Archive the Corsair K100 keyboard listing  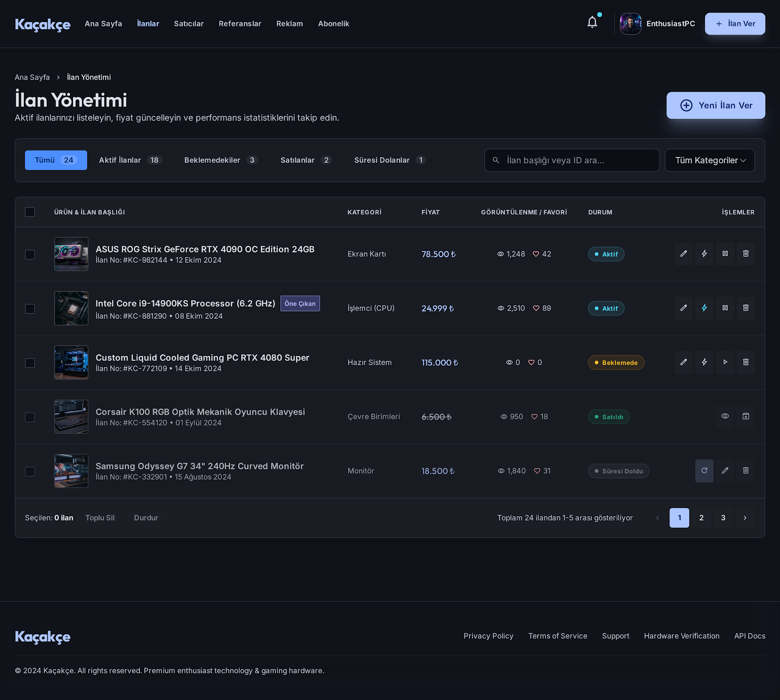click(746, 416)
